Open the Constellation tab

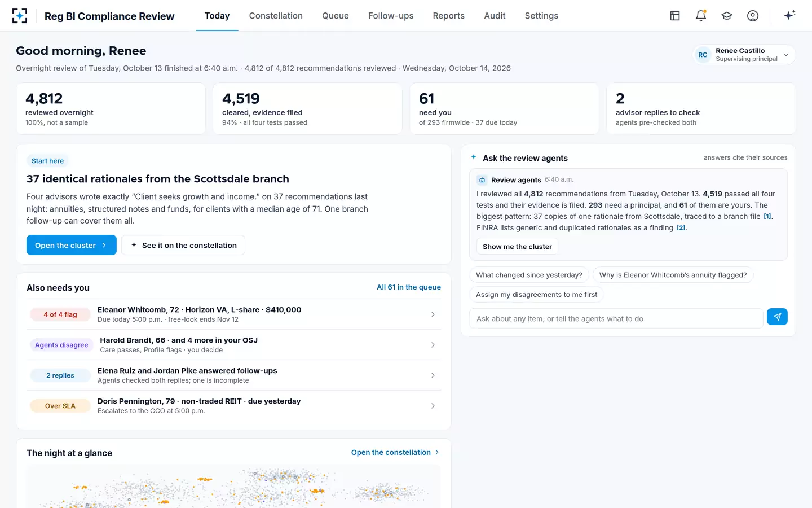pyautogui.click(x=276, y=16)
